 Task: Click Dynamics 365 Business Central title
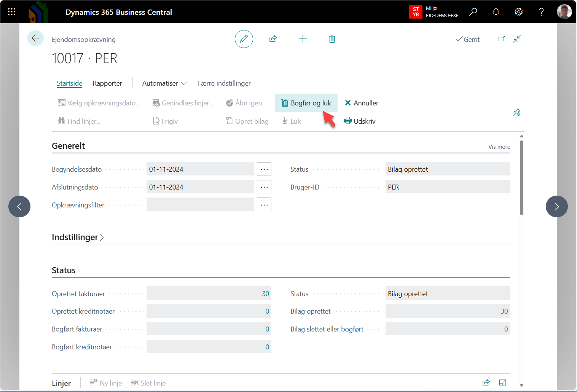[119, 12]
